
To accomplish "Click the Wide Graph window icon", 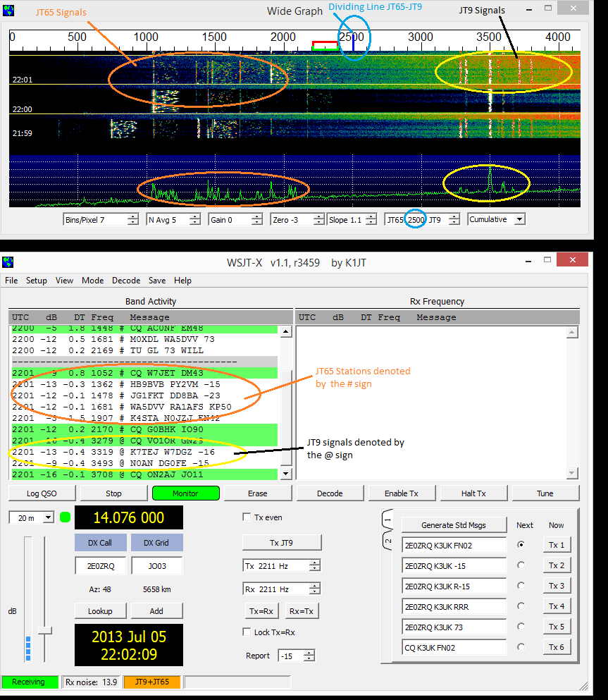I will click(8, 9).
